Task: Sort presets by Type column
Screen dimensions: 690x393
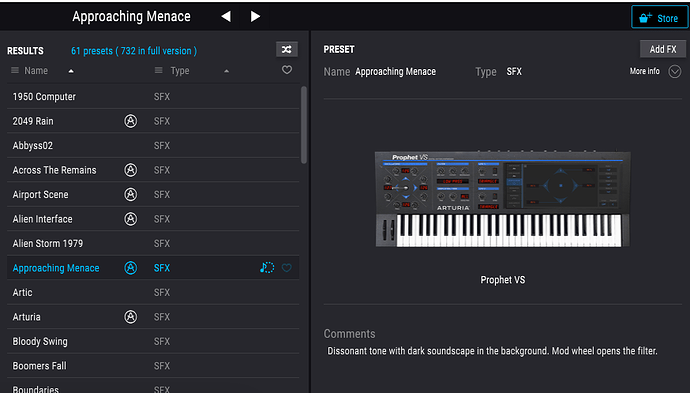Action: pos(180,71)
